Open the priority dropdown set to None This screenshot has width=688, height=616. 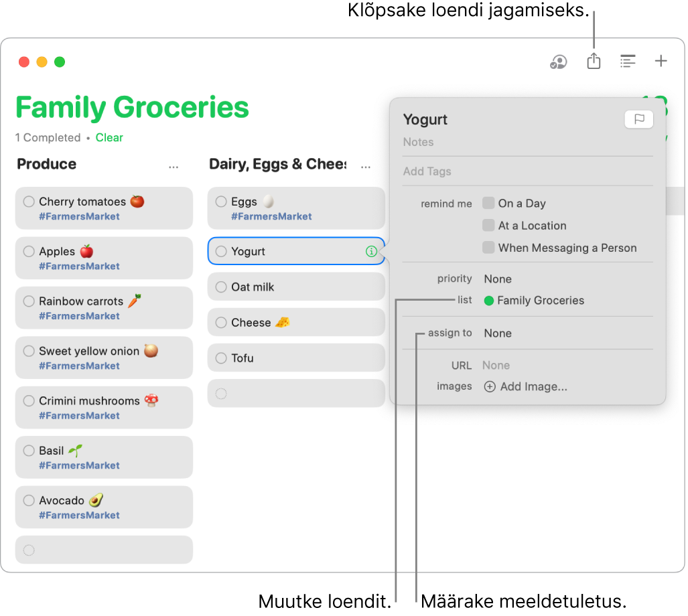(x=498, y=279)
